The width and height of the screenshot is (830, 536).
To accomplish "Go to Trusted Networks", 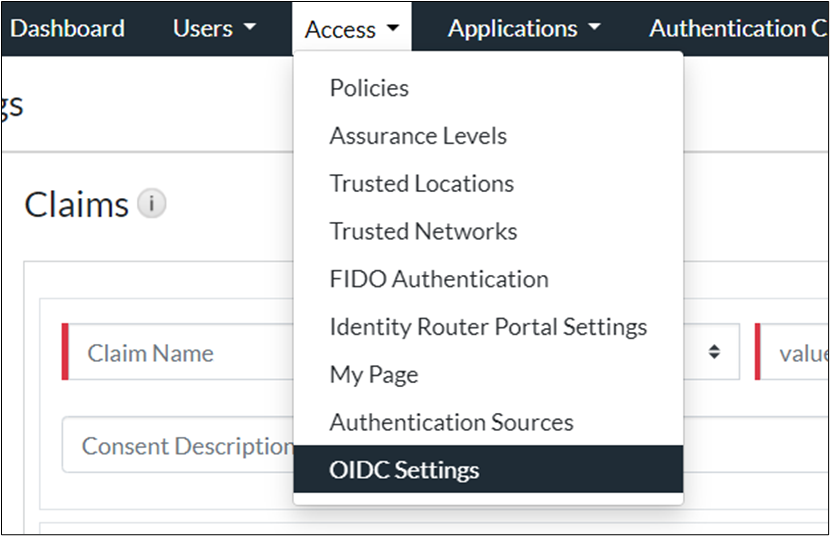I will coord(423,232).
